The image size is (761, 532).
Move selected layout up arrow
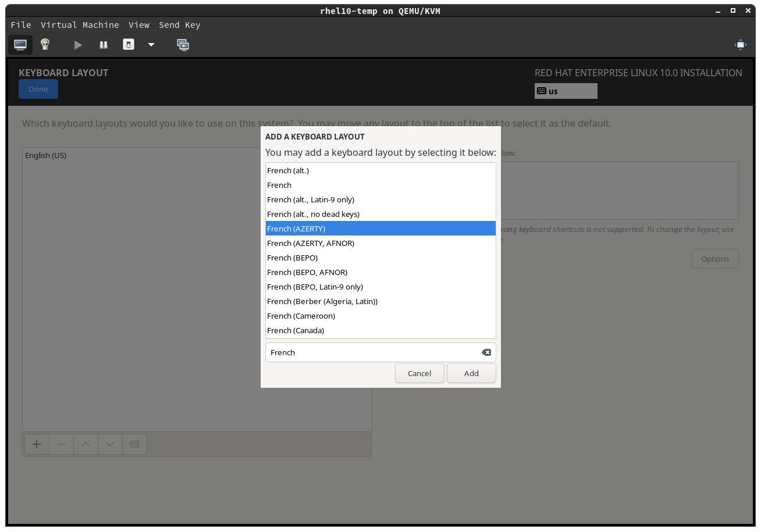(x=86, y=444)
